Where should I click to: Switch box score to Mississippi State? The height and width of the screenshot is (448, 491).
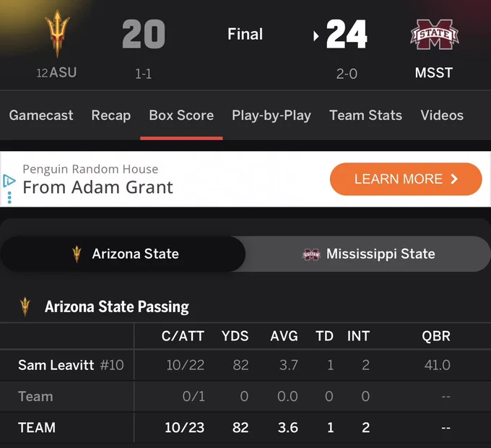tap(368, 254)
